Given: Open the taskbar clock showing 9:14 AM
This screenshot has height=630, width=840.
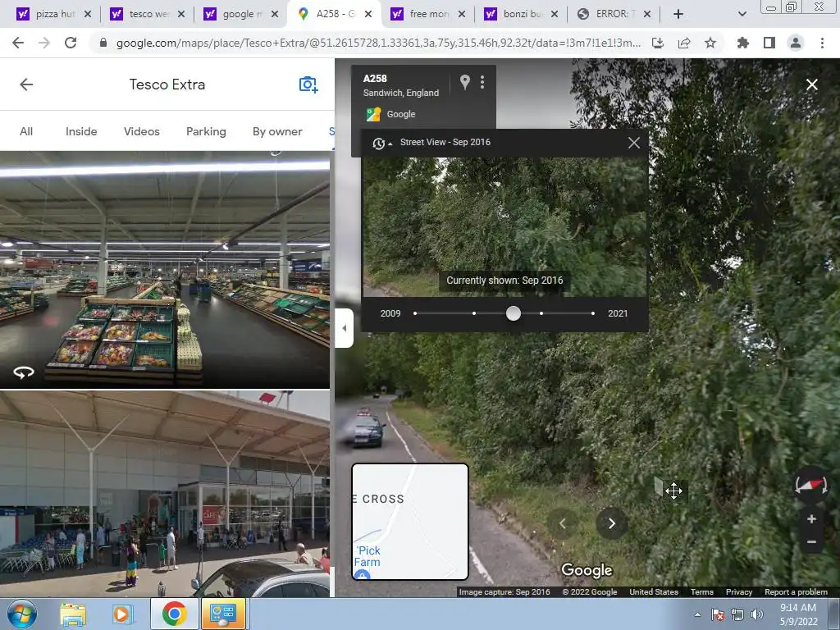Looking at the screenshot, I should click(x=798, y=614).
